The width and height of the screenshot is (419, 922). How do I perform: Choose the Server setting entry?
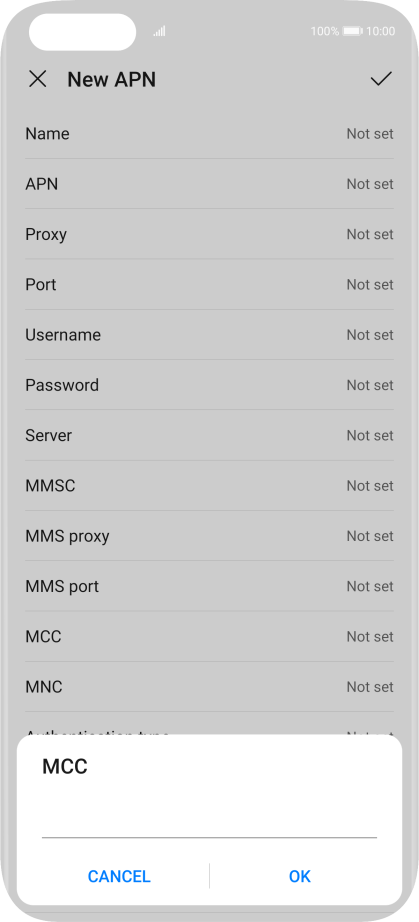coord(209,435)
